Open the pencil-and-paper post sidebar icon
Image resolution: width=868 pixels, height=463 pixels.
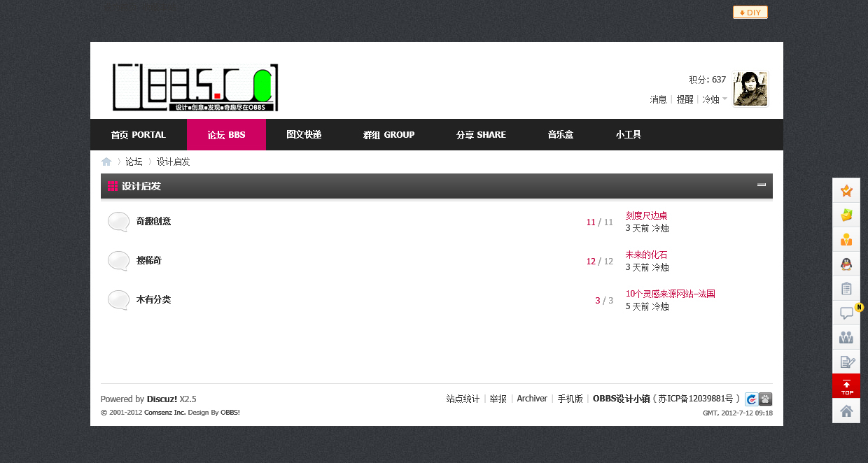[846, 362]
